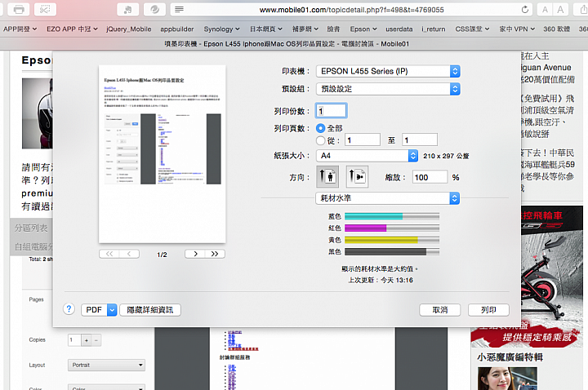Image resolution: width=588 pixels, height=390 pixels.
Task: Click the '隱藏詳細資訊' hide details button
Action: [x=150, y=310]
